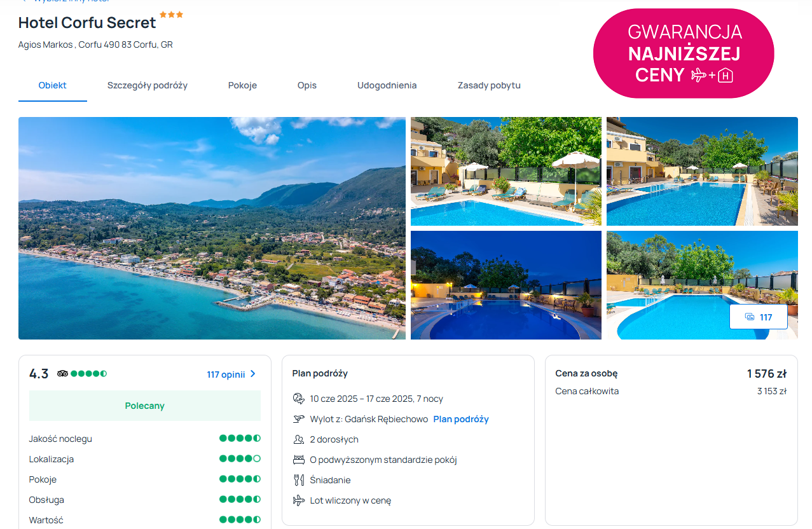This screenshot has height=529, width=812.
Task: Switch to the Pokoje tab
Action: 242,85
